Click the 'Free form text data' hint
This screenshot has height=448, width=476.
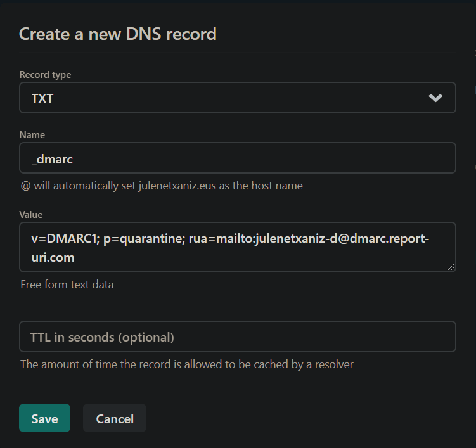67,285
